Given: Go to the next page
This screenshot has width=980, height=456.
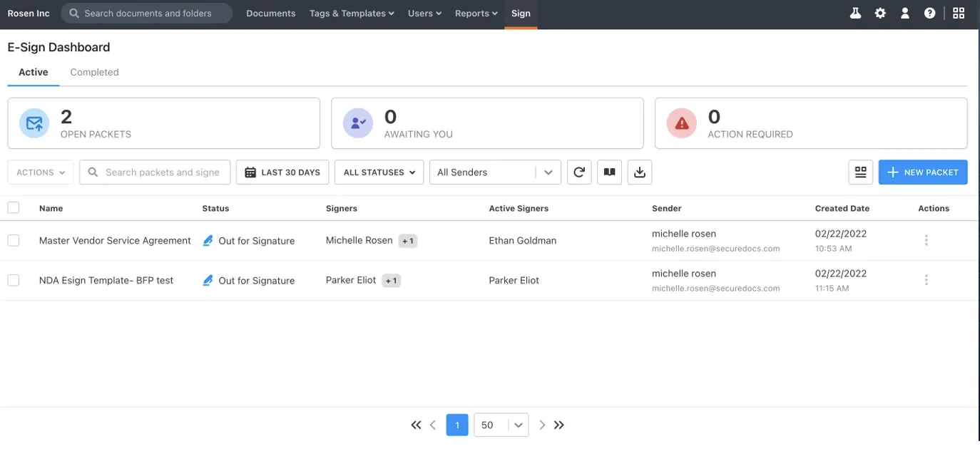Looking at the screenshot, I should tap(542, 425).
